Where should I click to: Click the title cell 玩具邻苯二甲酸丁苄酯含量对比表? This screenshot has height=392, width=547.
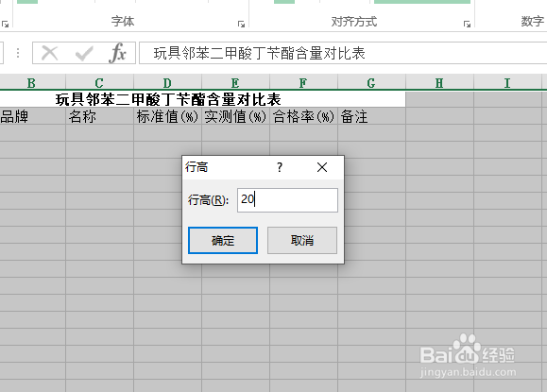[x=203, y=99]
